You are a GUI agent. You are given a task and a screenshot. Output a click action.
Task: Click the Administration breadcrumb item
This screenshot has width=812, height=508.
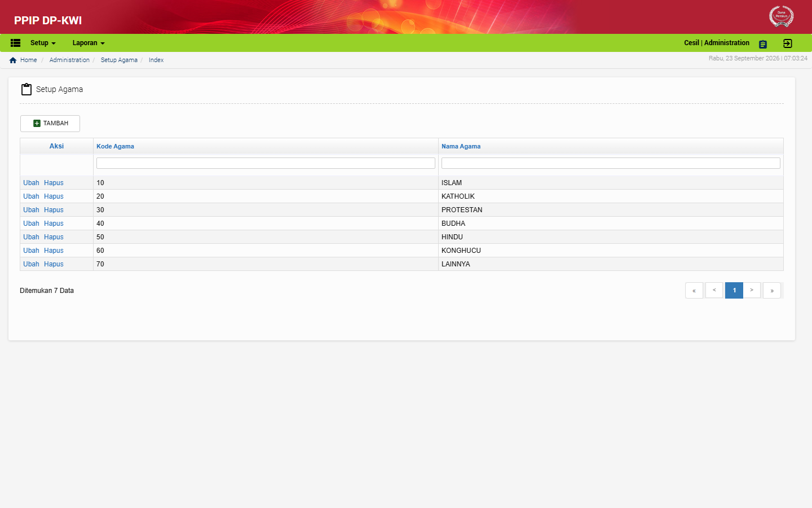[69, 60]
